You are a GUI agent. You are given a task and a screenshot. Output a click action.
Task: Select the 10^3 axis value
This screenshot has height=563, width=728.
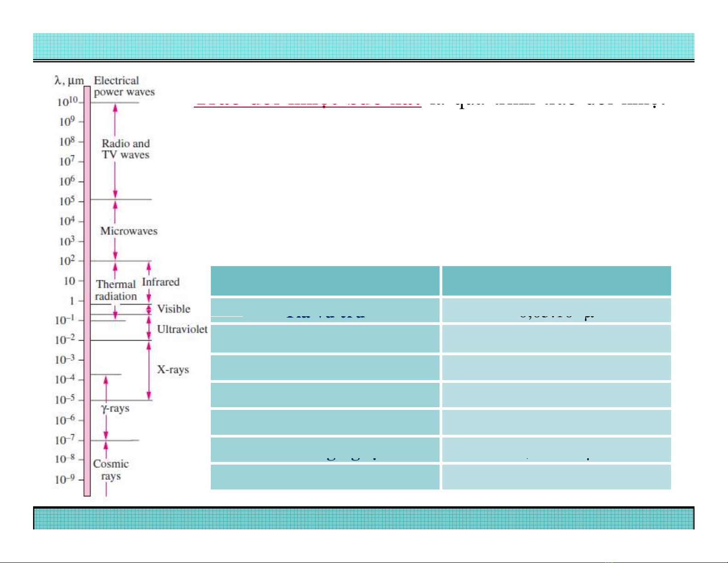[x=67, y=241]
